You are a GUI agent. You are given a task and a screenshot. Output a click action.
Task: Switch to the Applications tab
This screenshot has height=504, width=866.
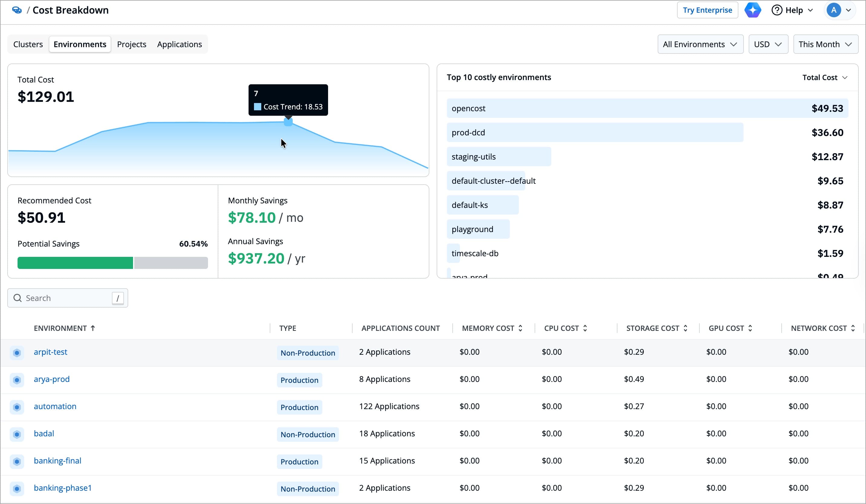pos(179,44)
